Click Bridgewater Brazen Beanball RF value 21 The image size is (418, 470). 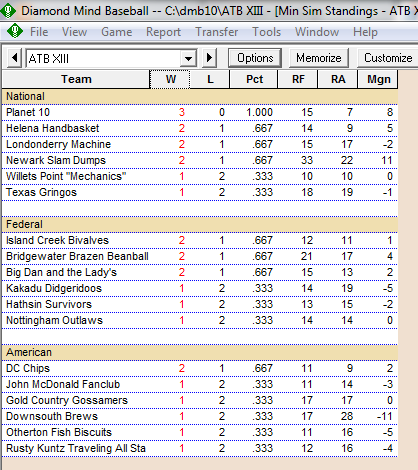point(307,256)
